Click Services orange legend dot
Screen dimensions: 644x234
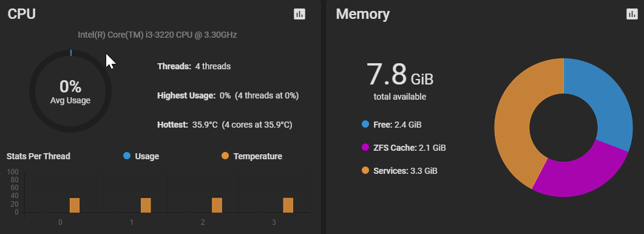[365, 170]
